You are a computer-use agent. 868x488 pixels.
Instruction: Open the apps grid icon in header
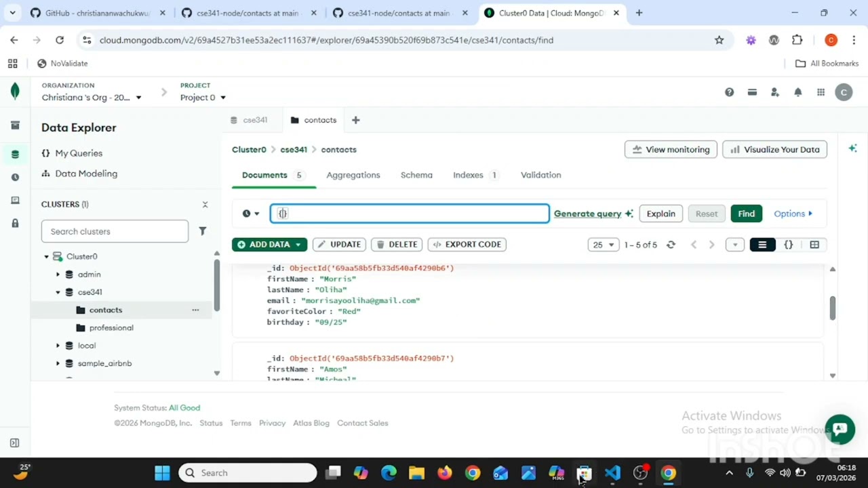pos(821,93)
